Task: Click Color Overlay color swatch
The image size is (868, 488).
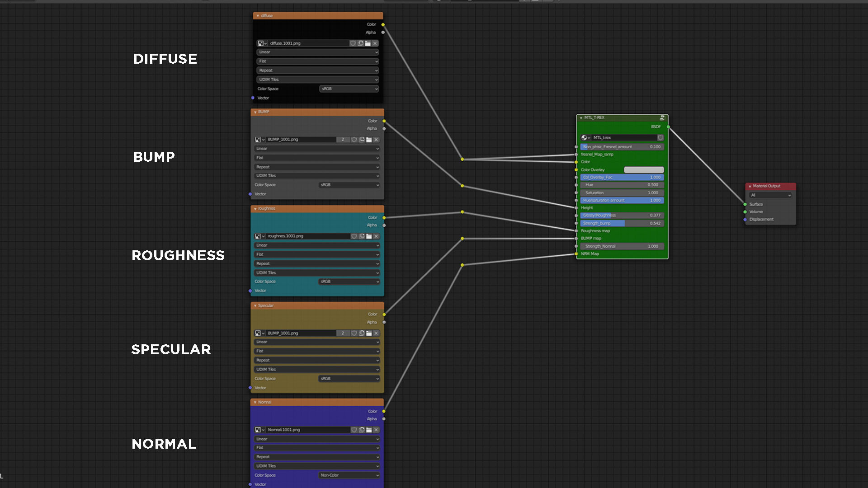Action: coord(644,170)
